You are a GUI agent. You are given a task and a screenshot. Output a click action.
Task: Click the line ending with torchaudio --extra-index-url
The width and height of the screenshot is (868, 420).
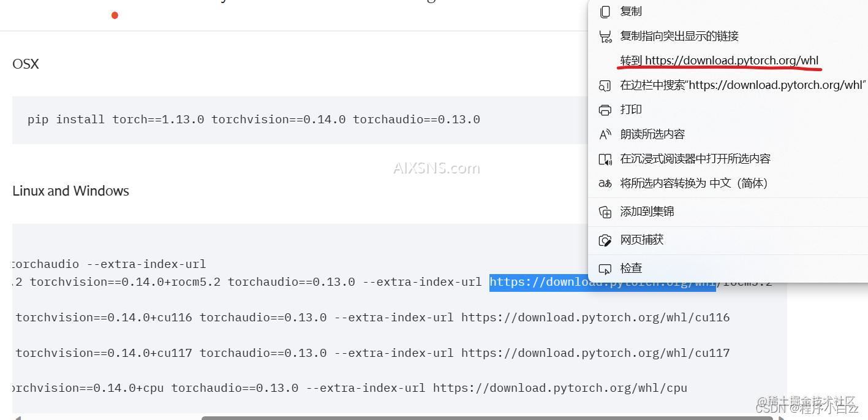[x=109, y=264]
